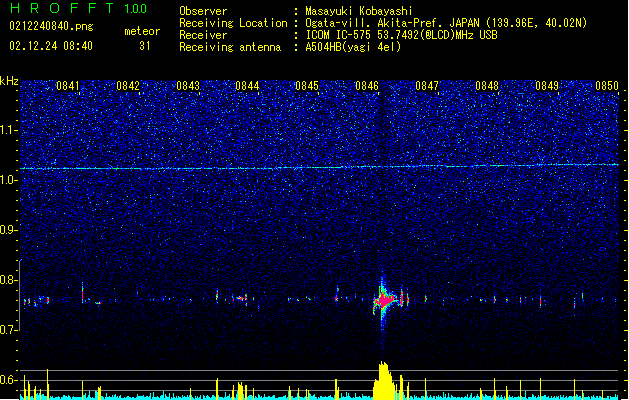629x400 pixels.
Task: Click the tall yellow power peak below 0846
Action: (383, 380)
